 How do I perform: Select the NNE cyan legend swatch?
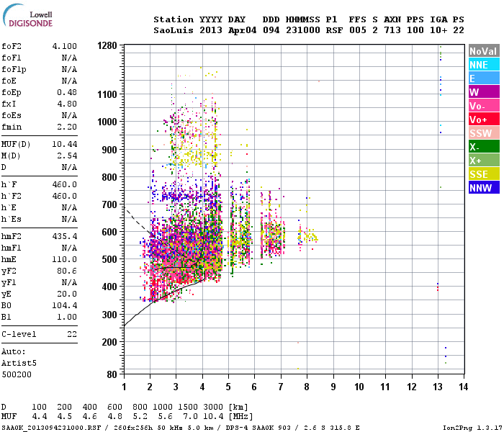[x=484, y=65]
